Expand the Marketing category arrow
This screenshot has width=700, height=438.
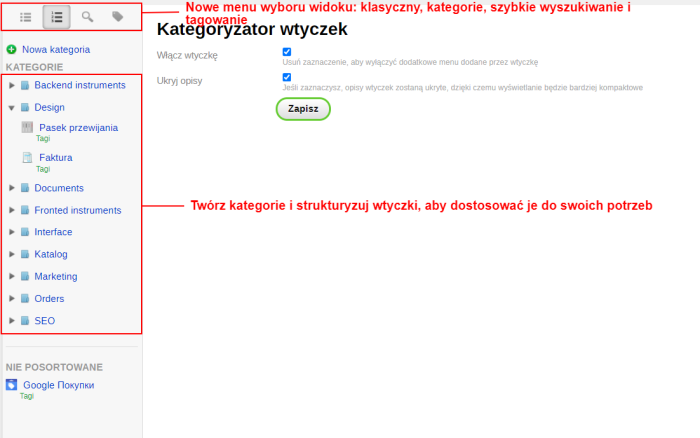(12, 276)
